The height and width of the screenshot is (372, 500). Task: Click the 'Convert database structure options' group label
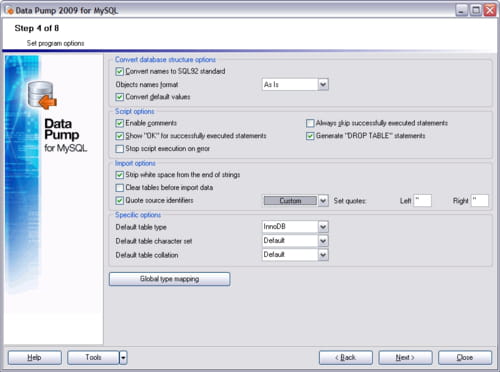165,60
